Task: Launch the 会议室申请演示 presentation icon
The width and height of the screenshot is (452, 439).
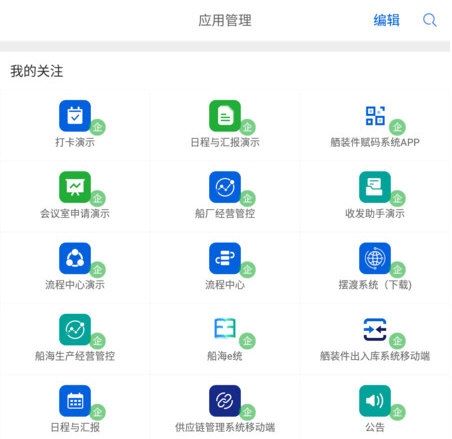Action: [75, 187]
